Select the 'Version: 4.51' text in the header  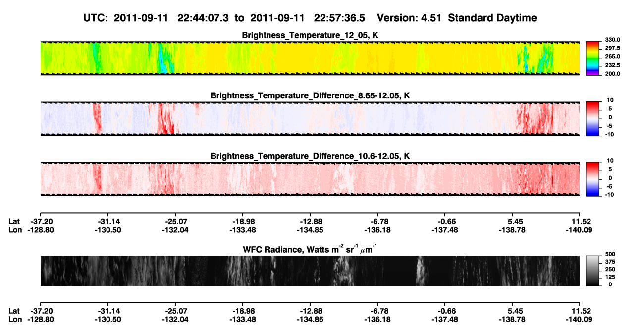click(x=409, y=18)
